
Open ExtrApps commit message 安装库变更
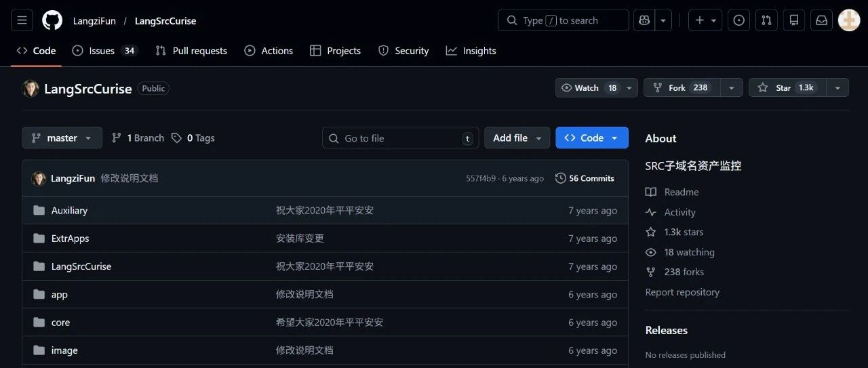[300, 239]
